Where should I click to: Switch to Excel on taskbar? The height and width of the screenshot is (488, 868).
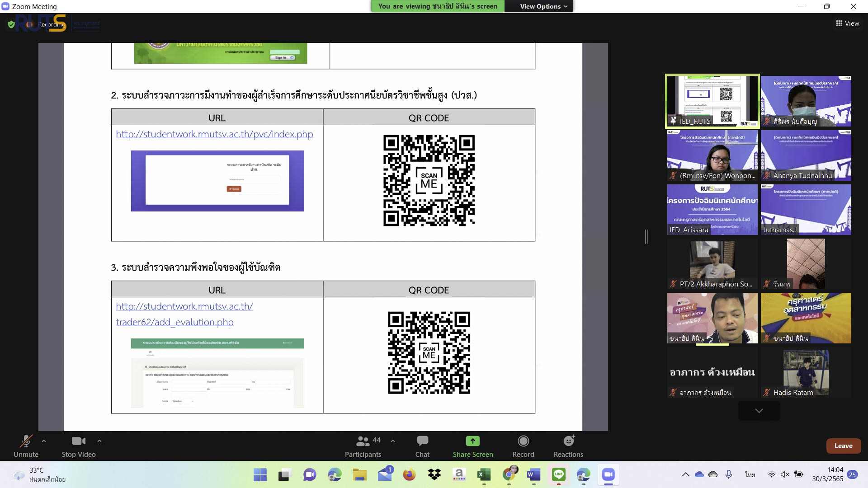click(x=484, y=475)
